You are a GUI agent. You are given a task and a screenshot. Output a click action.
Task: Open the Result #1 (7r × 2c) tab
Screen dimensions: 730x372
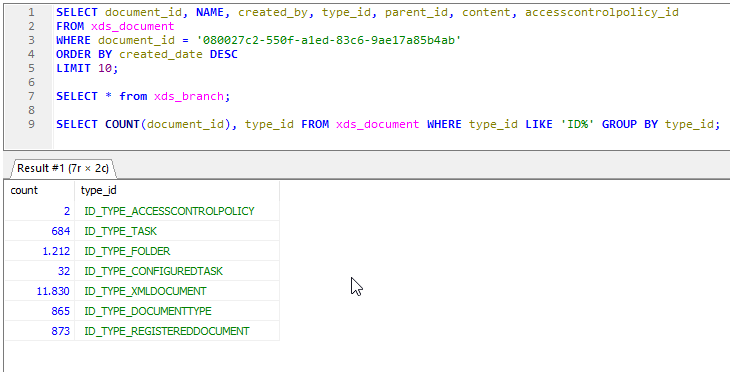63,168
